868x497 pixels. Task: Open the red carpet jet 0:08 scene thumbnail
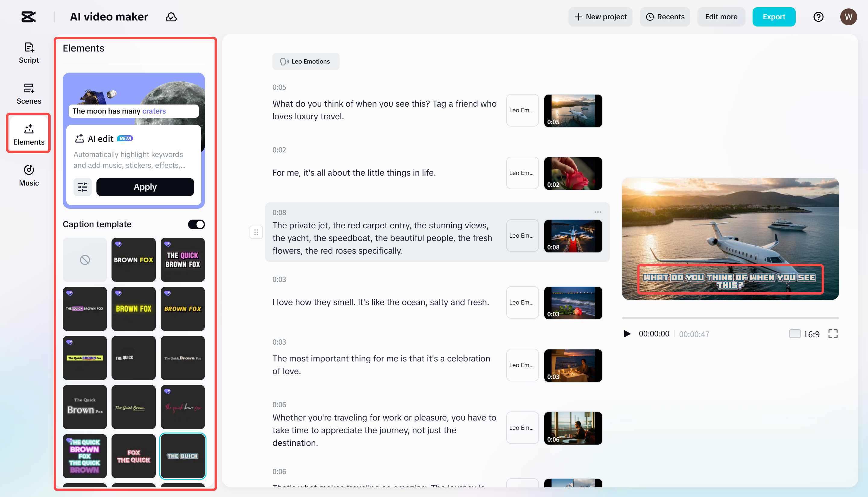click(x=573, y=236)
